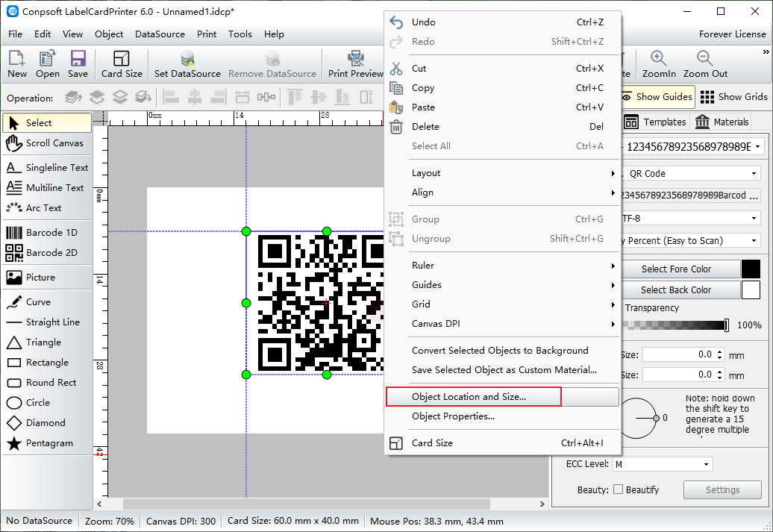Select the Straight Line tool
Viewport: 773px width, 532px height.
pos(47,322)
